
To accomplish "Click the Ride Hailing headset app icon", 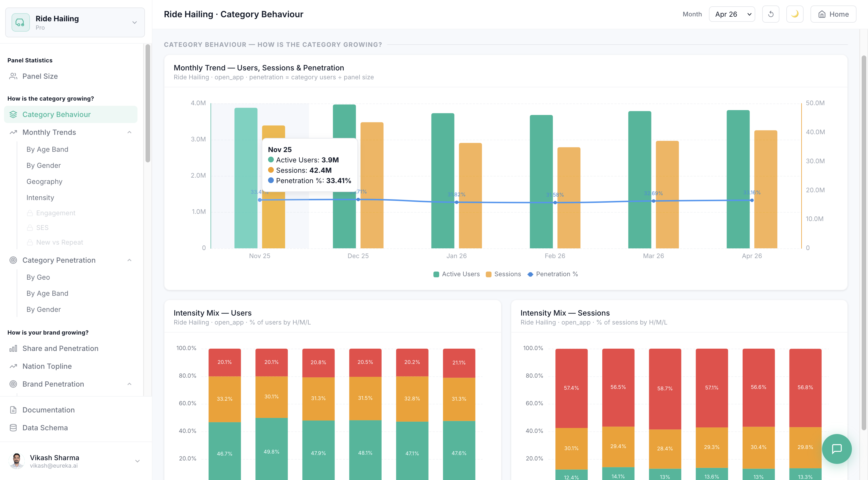I will [x=20, y=22].
